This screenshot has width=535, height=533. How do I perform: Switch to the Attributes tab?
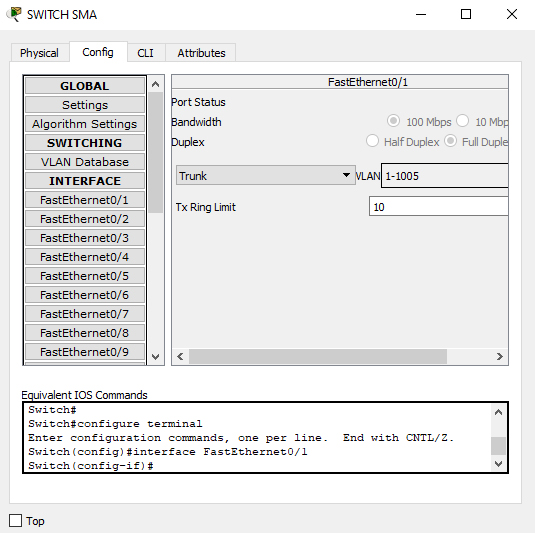[201, 53]
